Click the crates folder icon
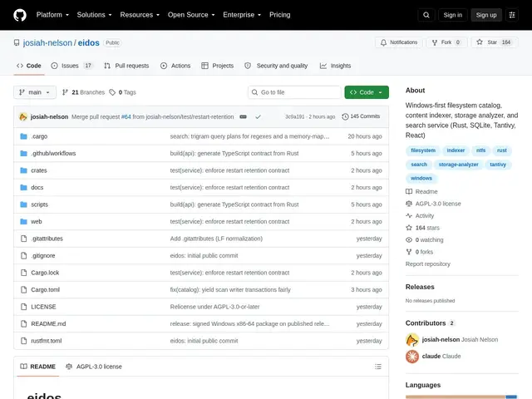Image resolution: width=532 pixels, height=399 pixels. pos(23,170)
